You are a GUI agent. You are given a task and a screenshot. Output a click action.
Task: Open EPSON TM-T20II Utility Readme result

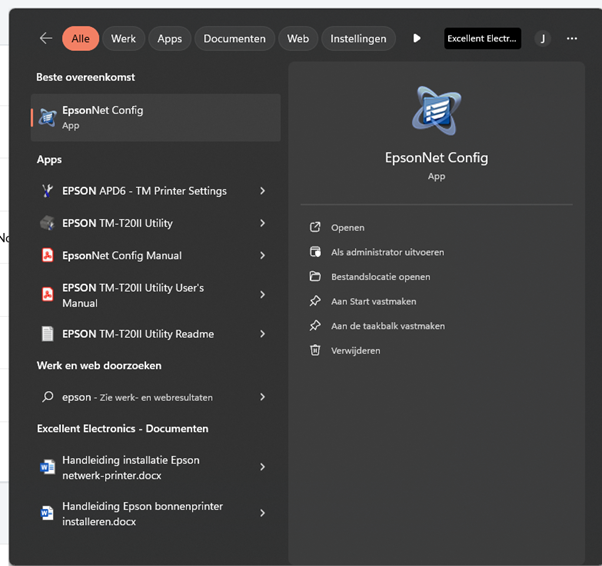coord(138,334)
